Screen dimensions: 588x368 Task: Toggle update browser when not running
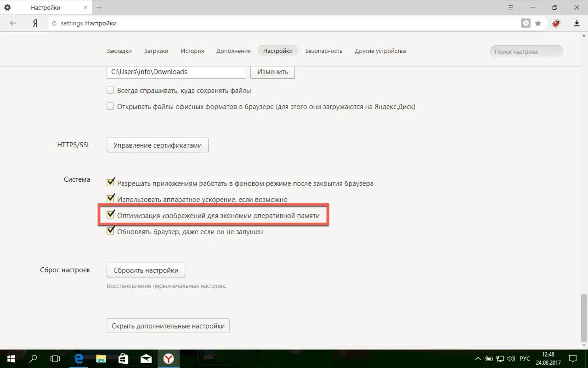110,231
